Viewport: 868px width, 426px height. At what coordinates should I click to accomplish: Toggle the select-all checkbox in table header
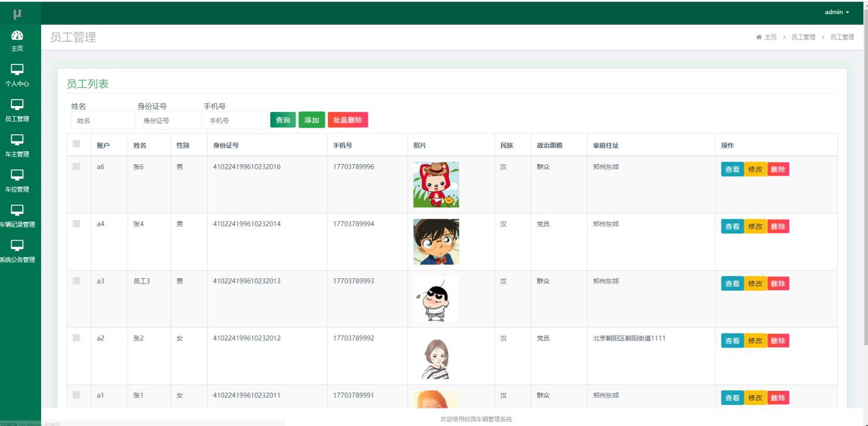click(x=76, y=144)
